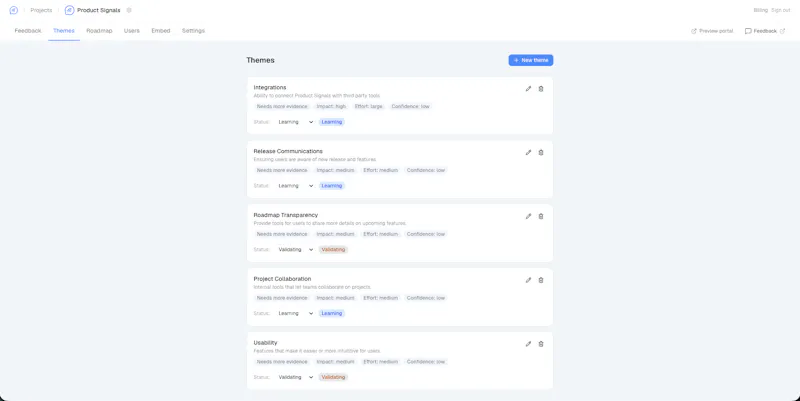The height and width of the screenshot is (401, 800).
Task: Click Sign out
Action: pos(781,10)
